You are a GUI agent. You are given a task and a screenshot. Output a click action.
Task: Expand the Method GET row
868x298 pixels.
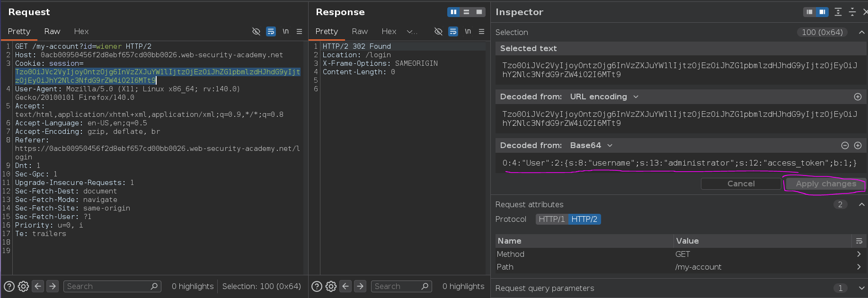pos(859,254)
